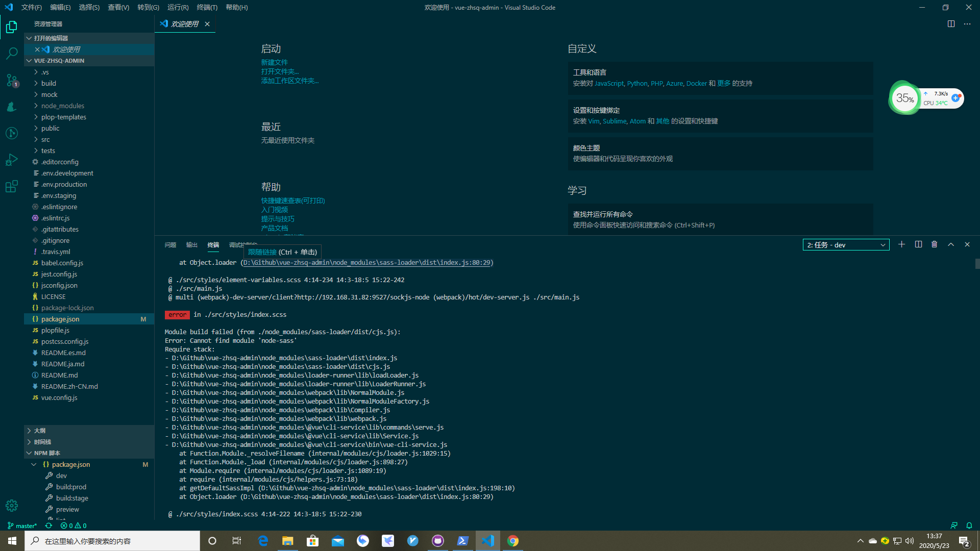Viewport: 980px width, 551px height.
Task: Close the 欢迎使用 editor tab
Action: point(207,24)
